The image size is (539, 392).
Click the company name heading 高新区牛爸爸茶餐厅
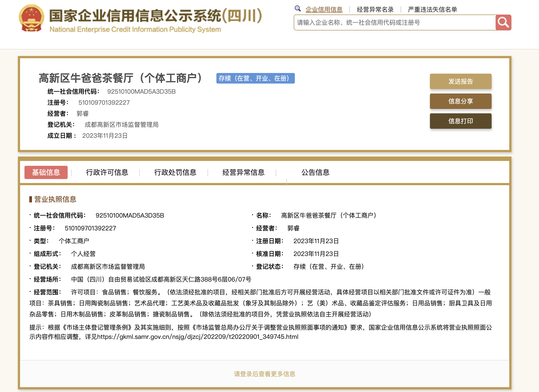point(120,78)
